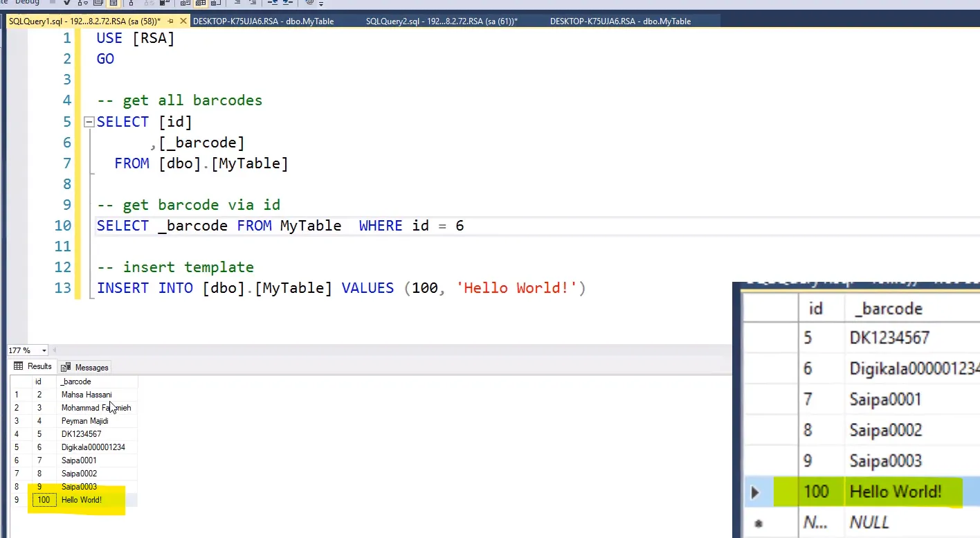
Task: Open the toolbar overflow dropdown arrow
Action: point(321,3)
